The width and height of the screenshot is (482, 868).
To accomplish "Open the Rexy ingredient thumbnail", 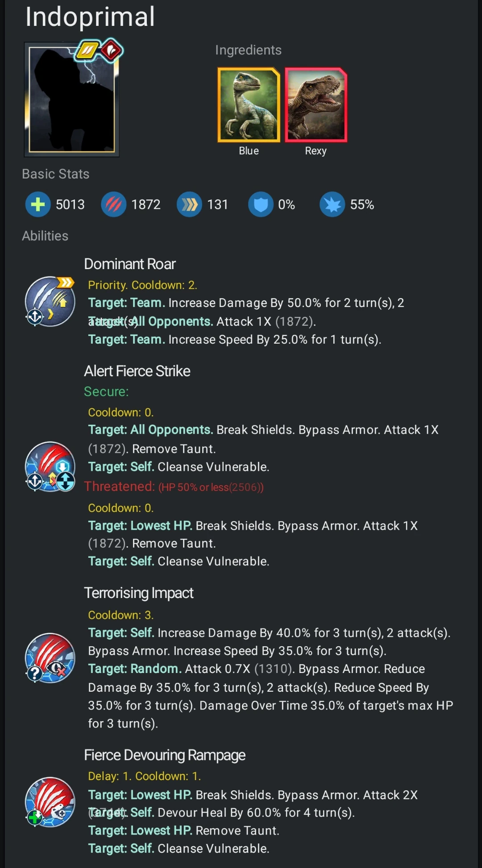I will pos(316,104).
